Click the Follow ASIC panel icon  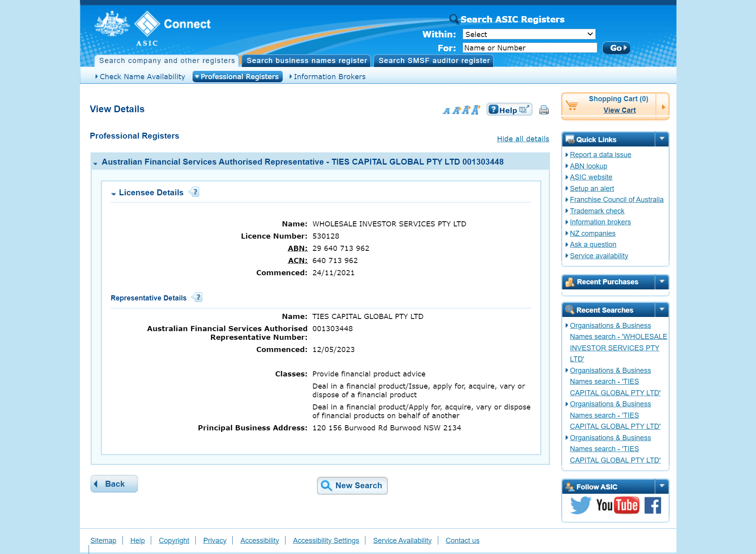[x=570, y=487]
